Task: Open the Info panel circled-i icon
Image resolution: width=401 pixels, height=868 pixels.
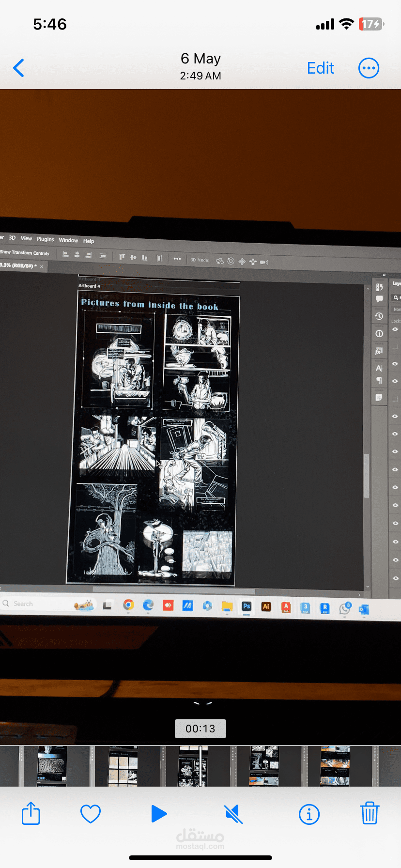Action: (379, 334)
